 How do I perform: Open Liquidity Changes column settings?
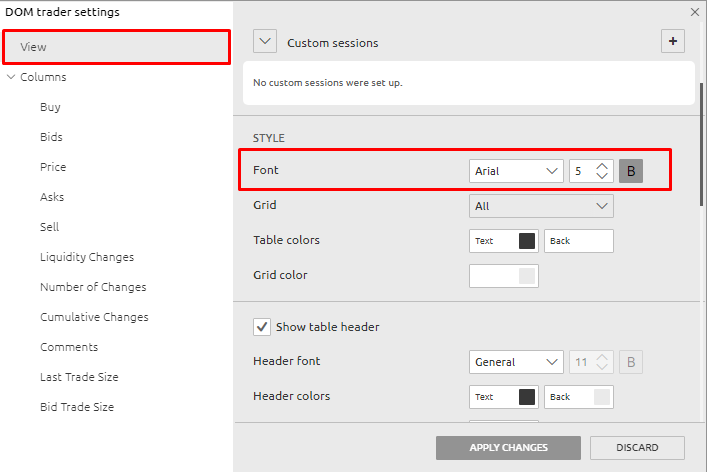[x=86, y=257]
